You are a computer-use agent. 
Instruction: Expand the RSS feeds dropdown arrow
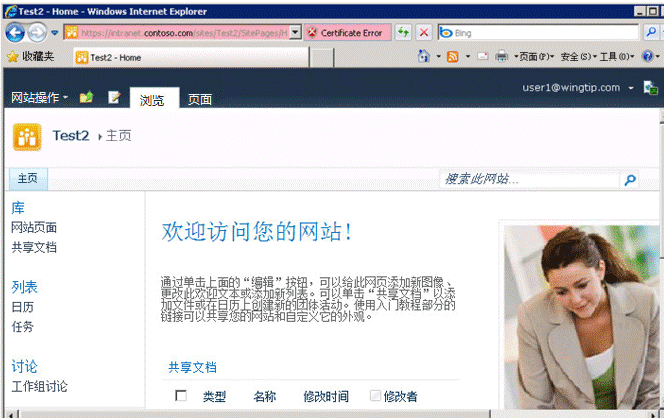468,56
